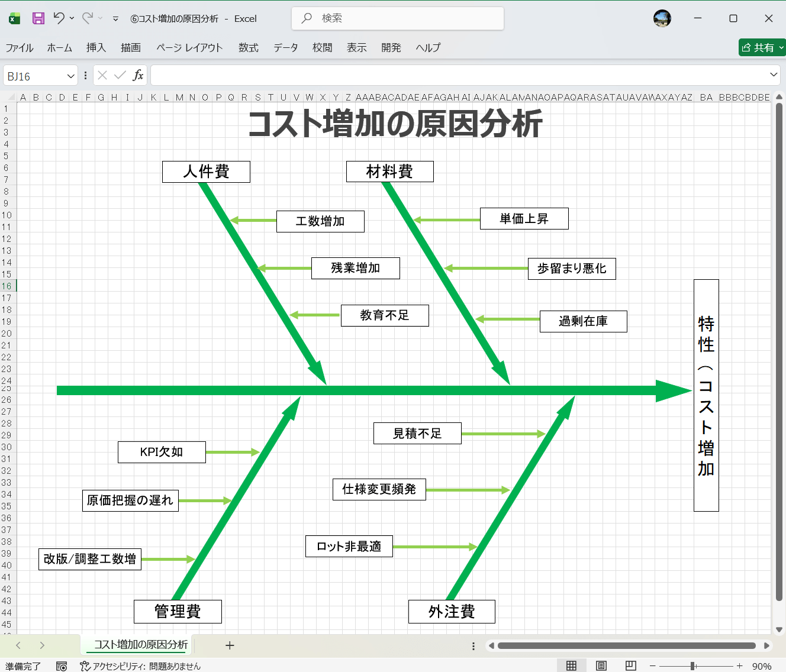Start macro recording from the status bar icon
Viewport: 786px width, 672px height.
(x=61, y=665)
